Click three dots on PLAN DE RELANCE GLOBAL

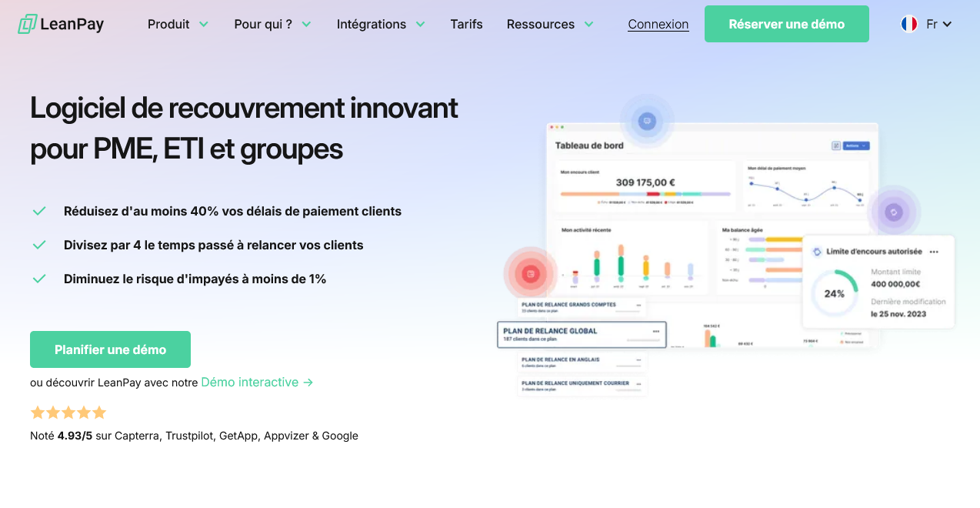click(x=655, y=331)
